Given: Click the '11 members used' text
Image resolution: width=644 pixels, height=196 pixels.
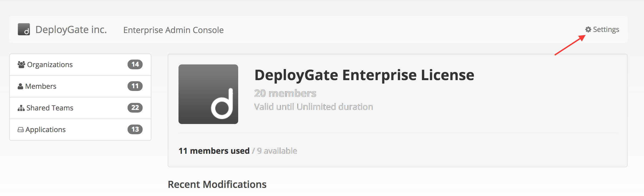Looking at the screenshot, I should tap(214, 151).
